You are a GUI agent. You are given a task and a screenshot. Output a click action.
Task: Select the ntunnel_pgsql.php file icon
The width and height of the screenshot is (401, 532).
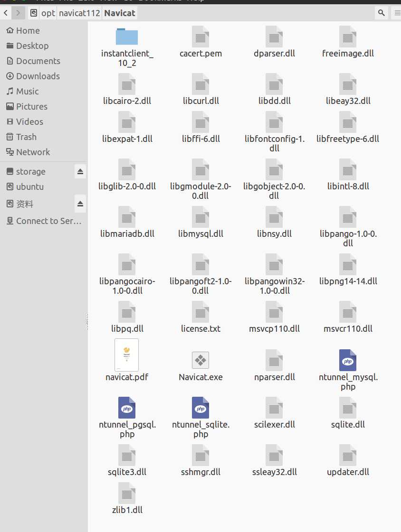127,408
